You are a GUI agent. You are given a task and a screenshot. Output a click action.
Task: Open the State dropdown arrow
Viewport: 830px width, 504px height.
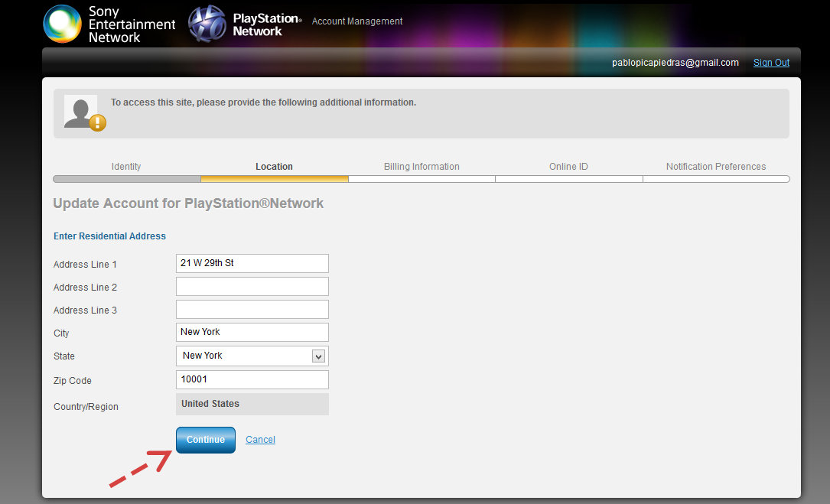pos(319,356)
